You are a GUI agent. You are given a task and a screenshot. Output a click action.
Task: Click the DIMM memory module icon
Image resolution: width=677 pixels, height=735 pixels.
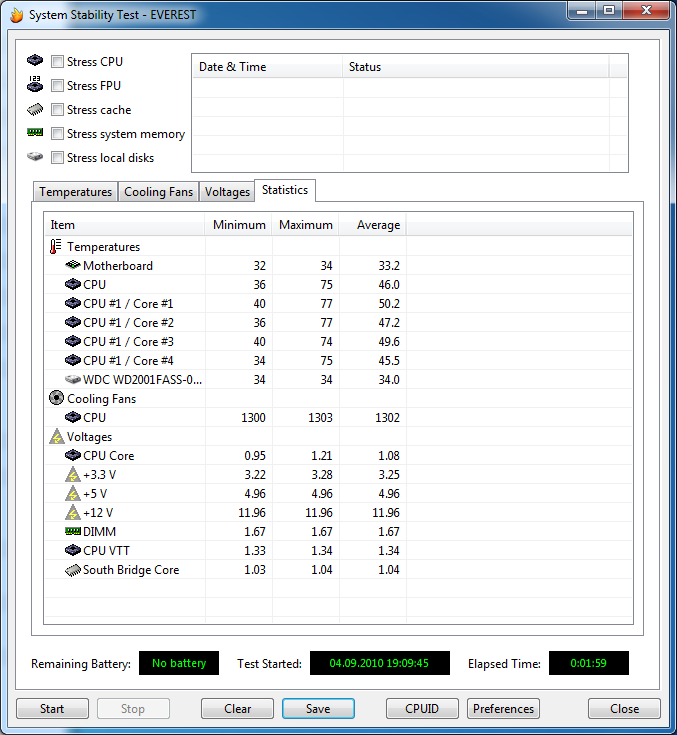point(72,532)
